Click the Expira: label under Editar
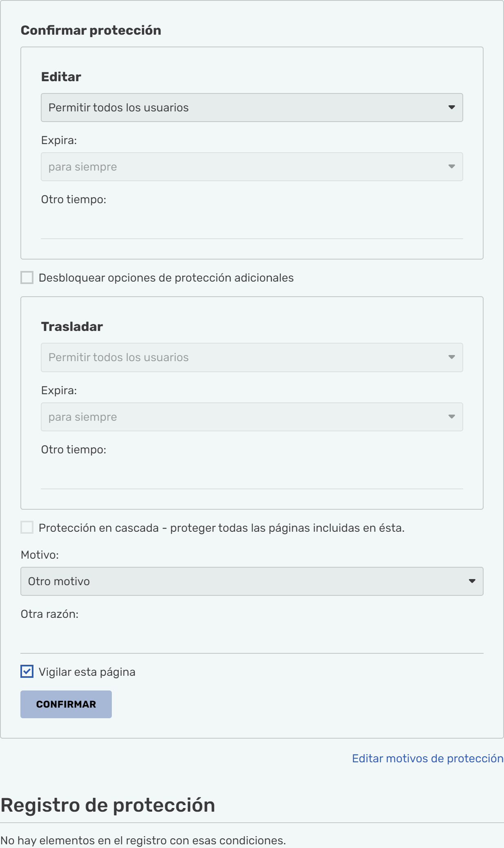Viewport: 504px width, 848px height. (59, 140)
